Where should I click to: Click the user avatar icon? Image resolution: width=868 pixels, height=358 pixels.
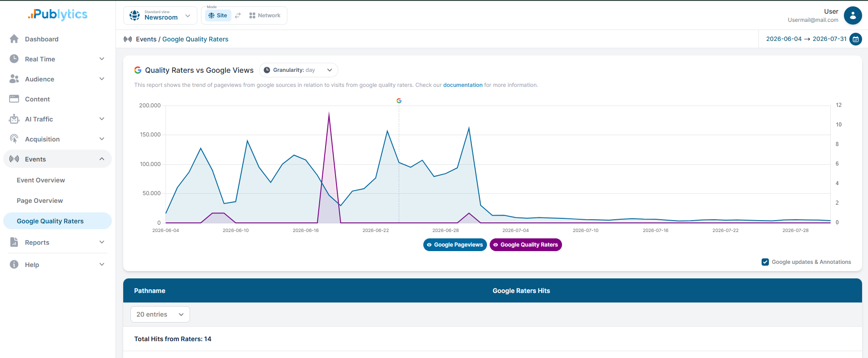853,15
